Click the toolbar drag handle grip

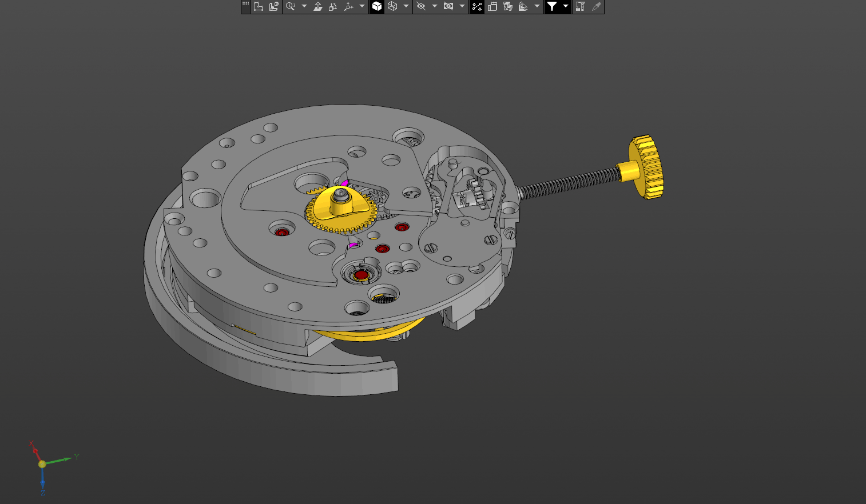coord(245,5)
